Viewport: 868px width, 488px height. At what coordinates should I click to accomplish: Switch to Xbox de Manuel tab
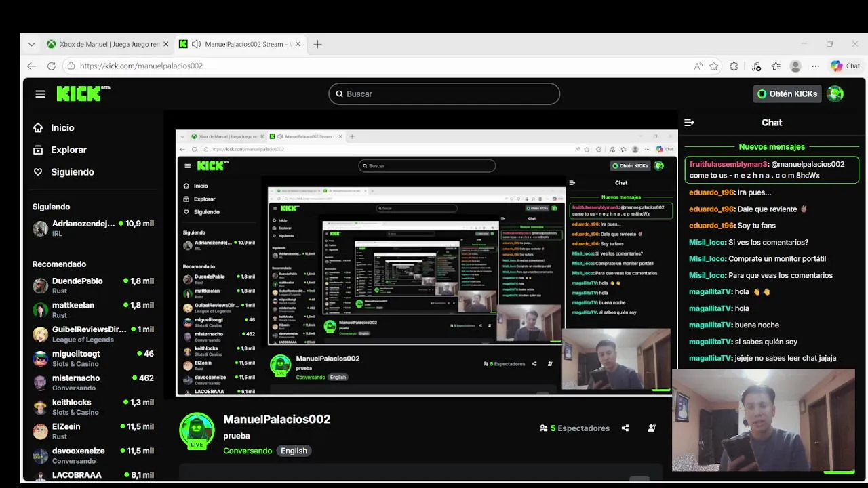point(103,44)
